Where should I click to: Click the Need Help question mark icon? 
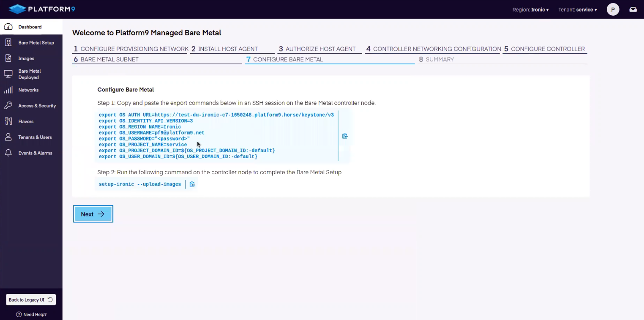19,314
